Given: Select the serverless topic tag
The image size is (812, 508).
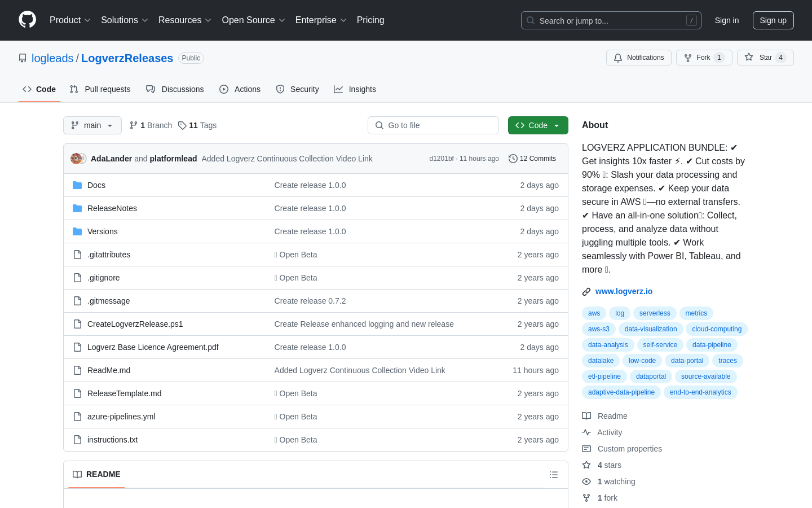Looking at the screenshot, I should pyautogui.click(x=655, y=313).
